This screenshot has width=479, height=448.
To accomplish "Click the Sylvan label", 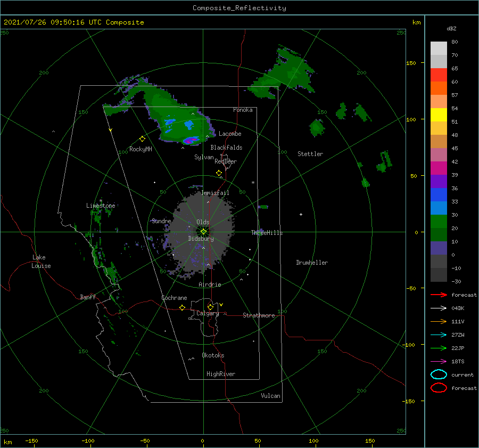I will tap(204, 157).
